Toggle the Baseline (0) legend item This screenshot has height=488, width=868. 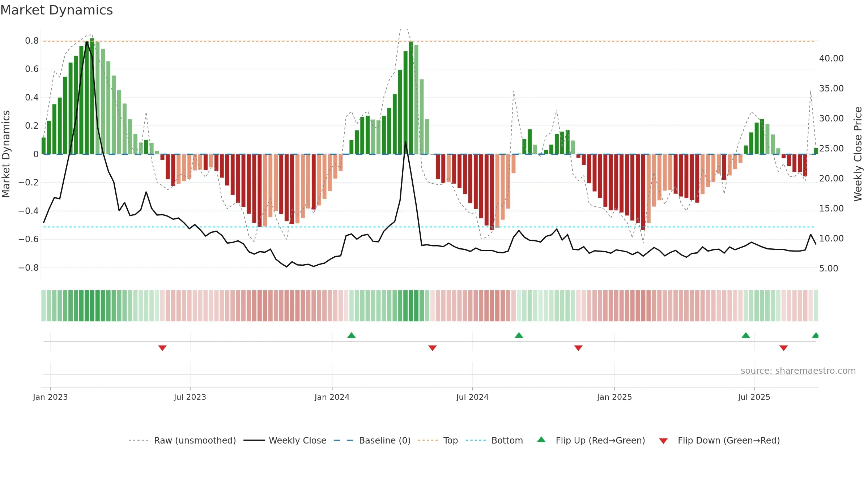click(x=372, y=440)
